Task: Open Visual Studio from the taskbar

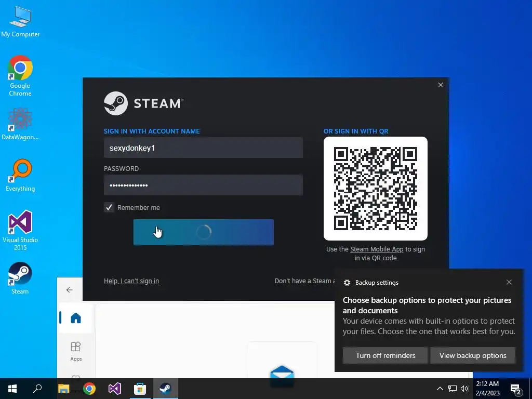Action: point(115,389)
